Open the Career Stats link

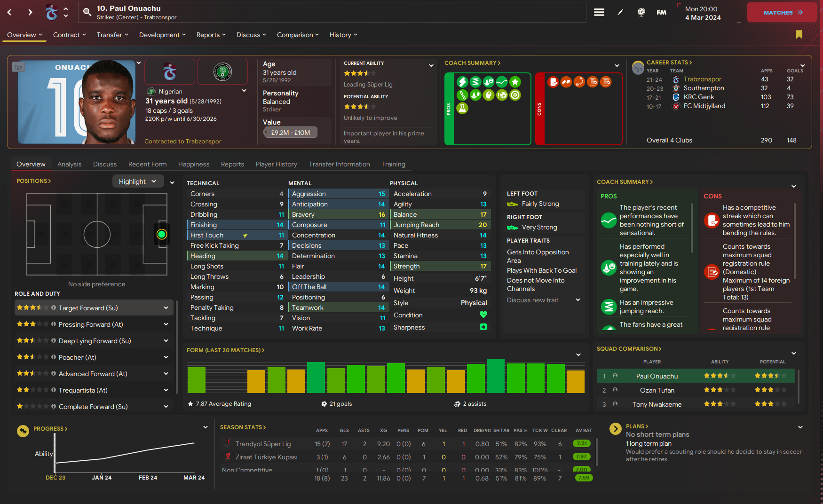point(669,63)
